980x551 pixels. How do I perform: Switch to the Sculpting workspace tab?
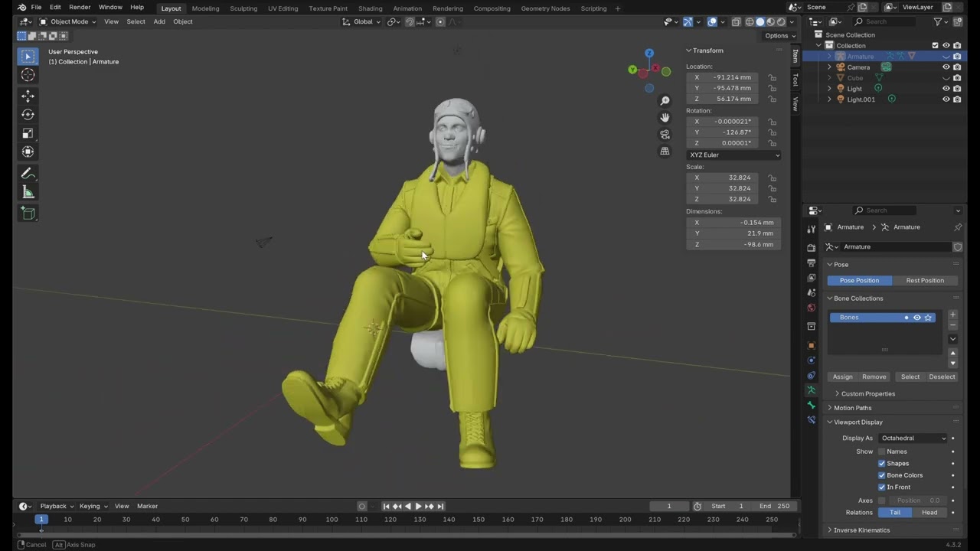(243, 8)
